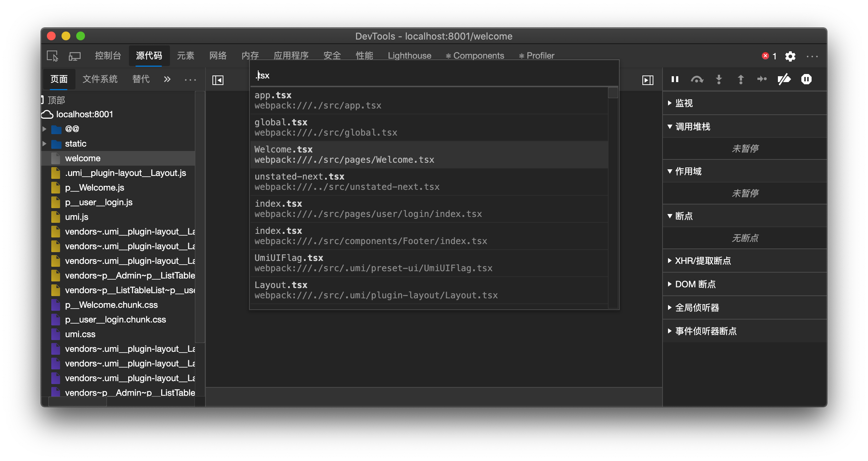The image size is (868, 461).
Task: Toggle the debugger sidebar visibility
Action: tap(648, 80)
